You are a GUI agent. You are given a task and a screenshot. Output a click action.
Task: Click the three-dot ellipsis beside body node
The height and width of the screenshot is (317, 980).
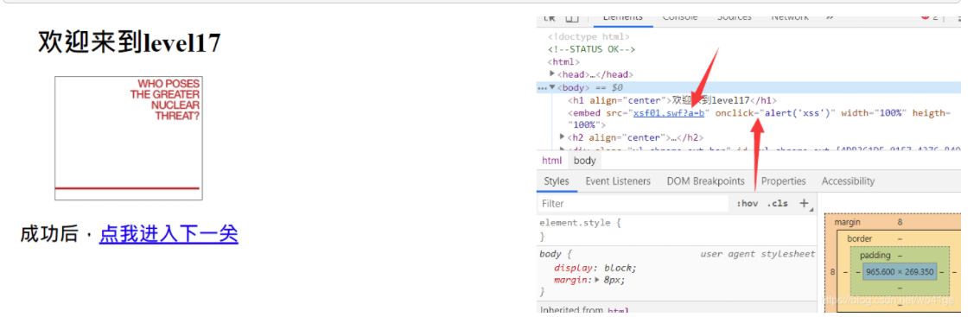542,87
